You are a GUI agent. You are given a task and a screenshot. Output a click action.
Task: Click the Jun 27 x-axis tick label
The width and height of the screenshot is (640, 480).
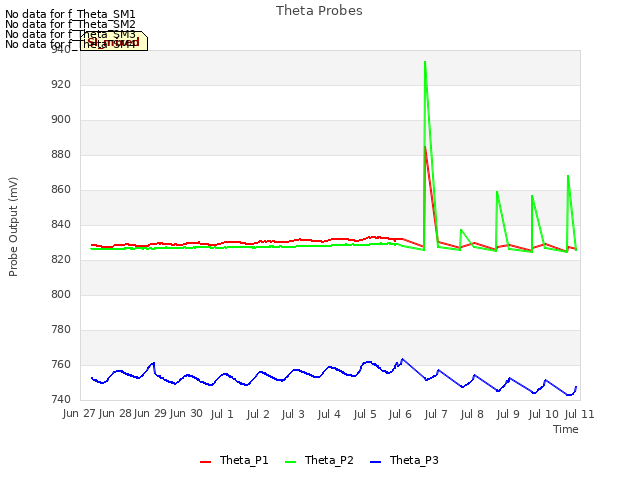(79, 414)
